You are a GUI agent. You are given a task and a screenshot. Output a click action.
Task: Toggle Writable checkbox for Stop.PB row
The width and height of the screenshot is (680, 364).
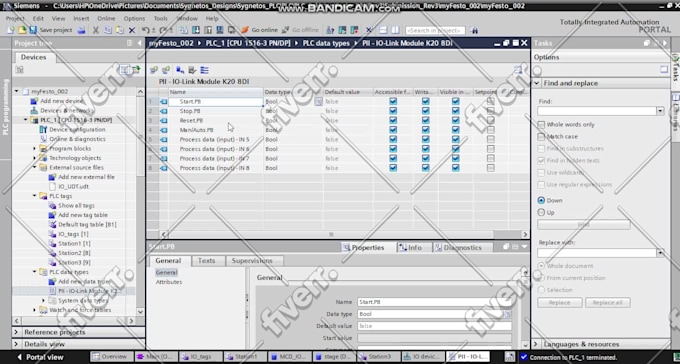(425, 111)
